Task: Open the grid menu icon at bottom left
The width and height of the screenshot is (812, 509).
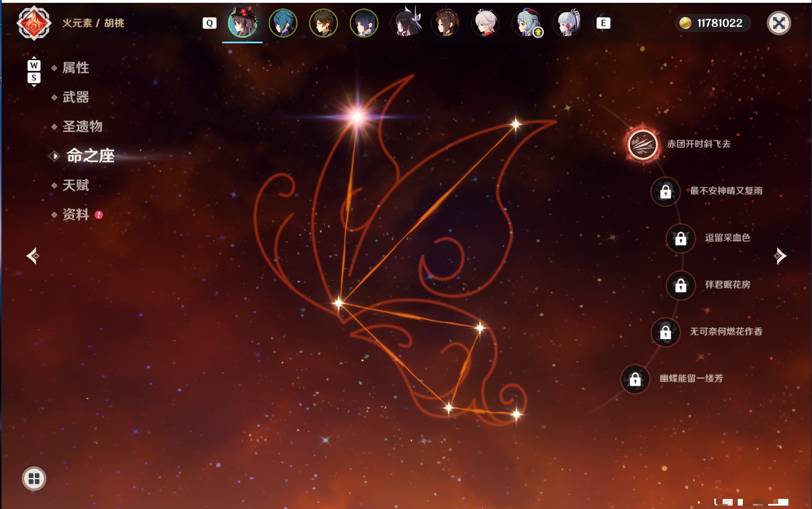Action: tap(34, 479)
